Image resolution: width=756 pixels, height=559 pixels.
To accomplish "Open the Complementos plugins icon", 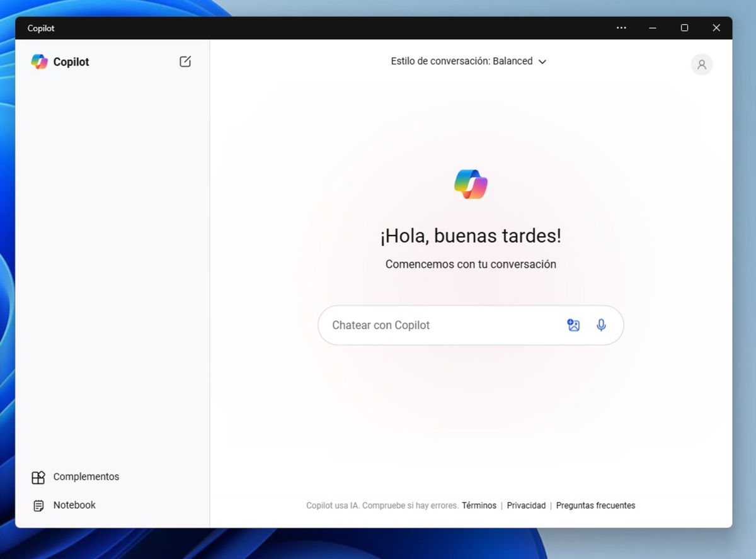I will point(39,477).
